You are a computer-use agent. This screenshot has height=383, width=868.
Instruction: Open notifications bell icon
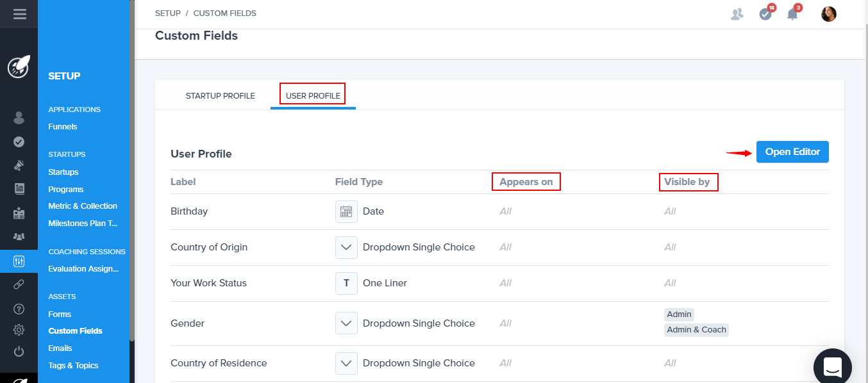point(793,14)
